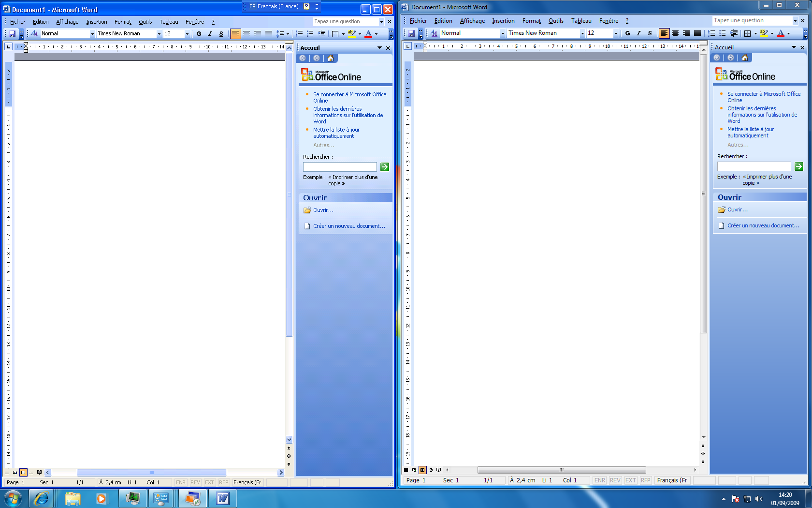
Task: Expand Accueil task pane menu, left window
Action: [x=379, y=48]
